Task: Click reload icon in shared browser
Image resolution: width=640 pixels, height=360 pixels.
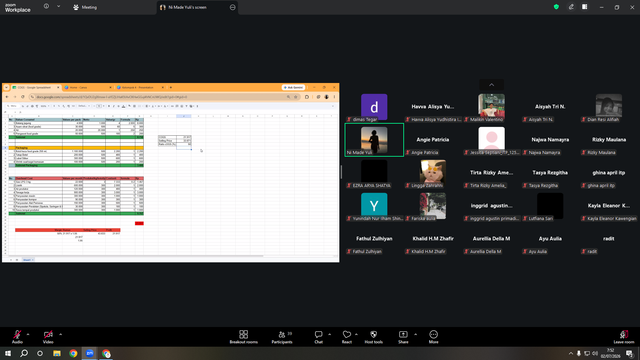Action: 22,97
